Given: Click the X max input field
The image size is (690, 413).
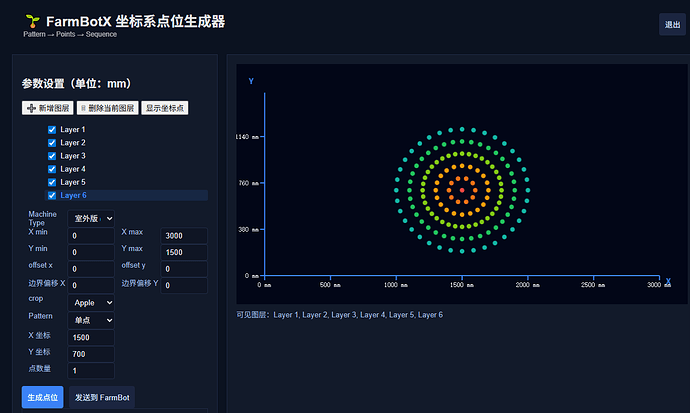Looking at the screenshot, I should tap(184, 236).
